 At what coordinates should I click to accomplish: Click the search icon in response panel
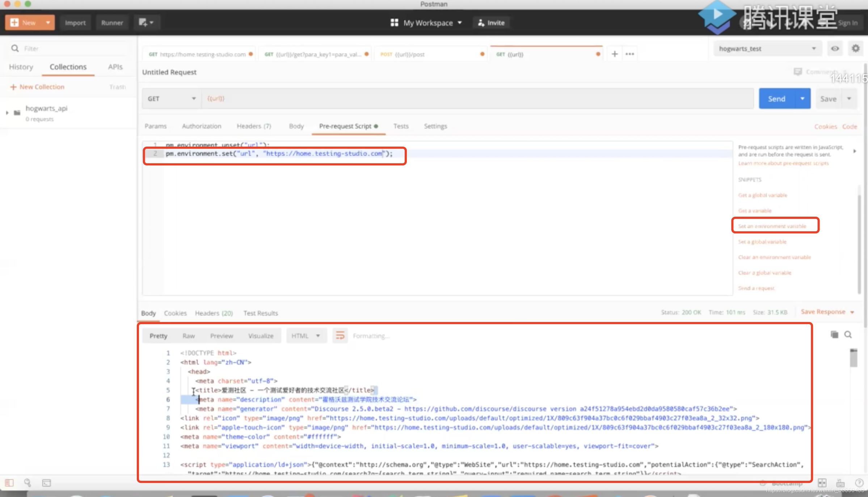coord(848,335)
